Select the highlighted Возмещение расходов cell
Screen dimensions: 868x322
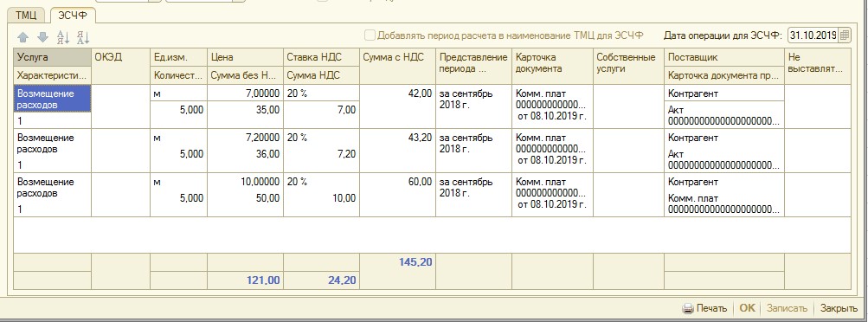click(x=52, y=100)
